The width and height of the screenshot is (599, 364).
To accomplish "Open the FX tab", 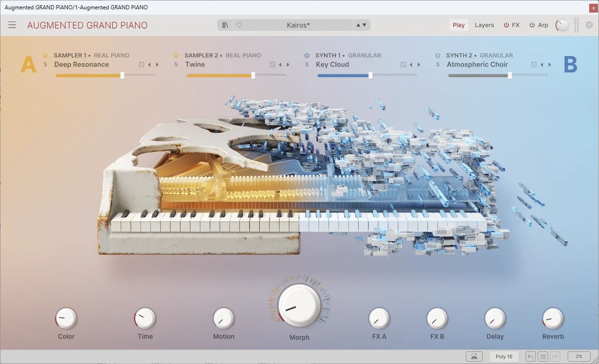I will (515, 25).
